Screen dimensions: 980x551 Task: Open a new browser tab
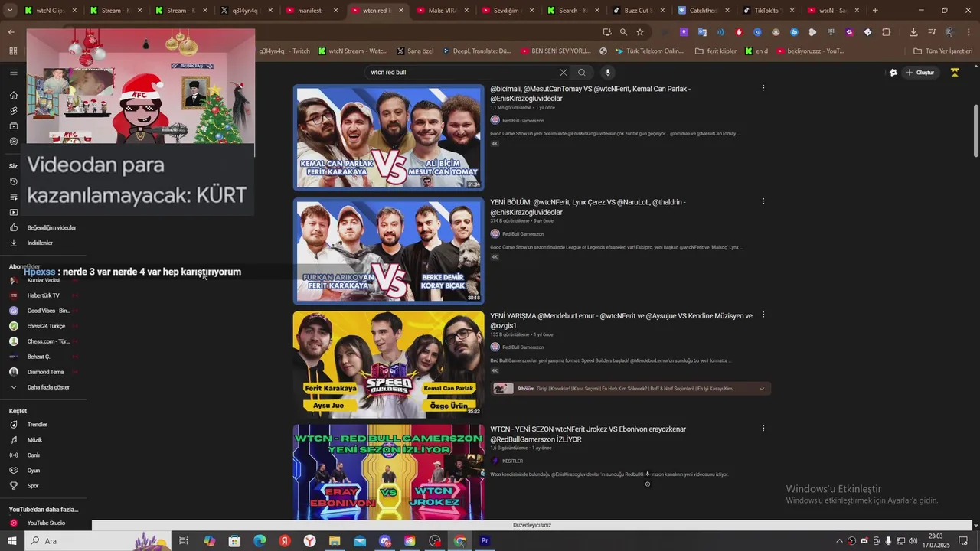(x=875, y=11)
